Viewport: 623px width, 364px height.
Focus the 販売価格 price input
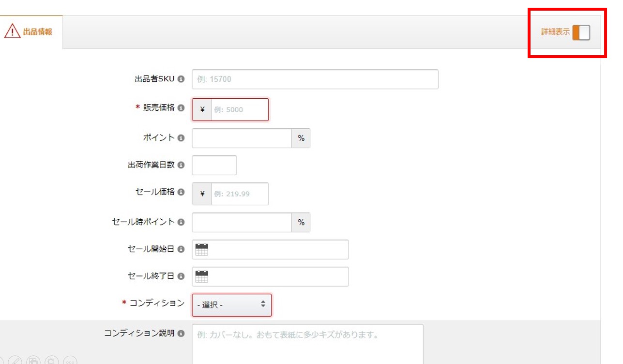point(240,109)
